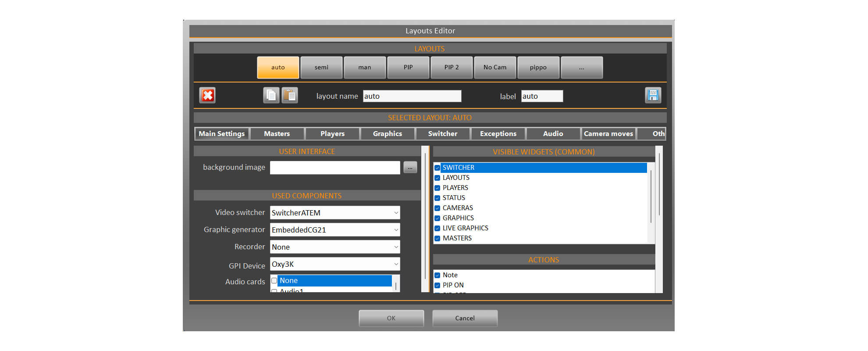
Task: Disable the Note action checkbox
Action: tap(437, 275)
